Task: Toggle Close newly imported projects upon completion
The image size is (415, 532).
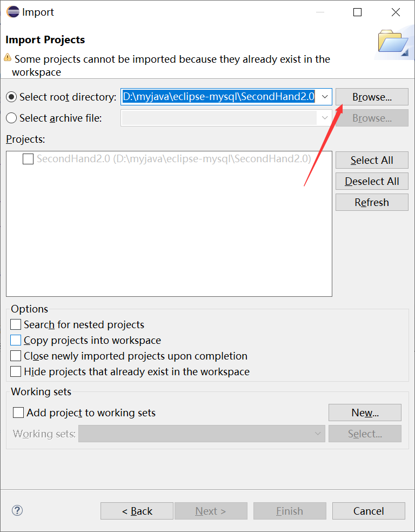Action: coord(16,356)
